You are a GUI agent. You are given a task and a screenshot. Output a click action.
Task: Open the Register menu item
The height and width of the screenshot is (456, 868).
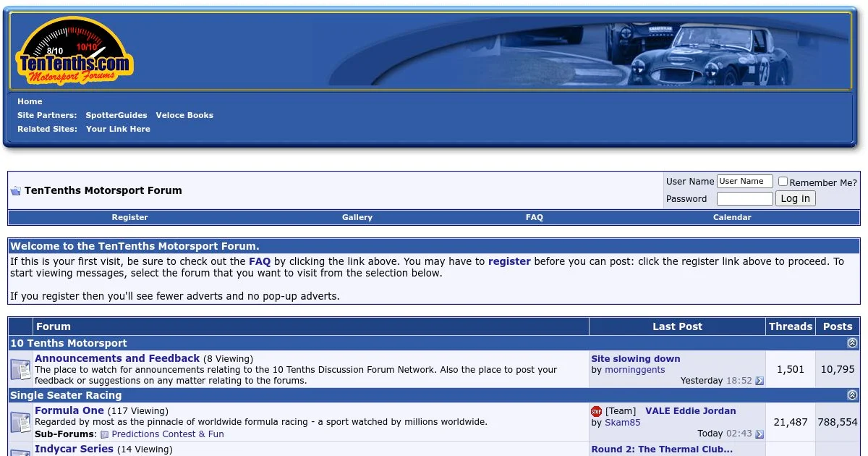(129, 217)
